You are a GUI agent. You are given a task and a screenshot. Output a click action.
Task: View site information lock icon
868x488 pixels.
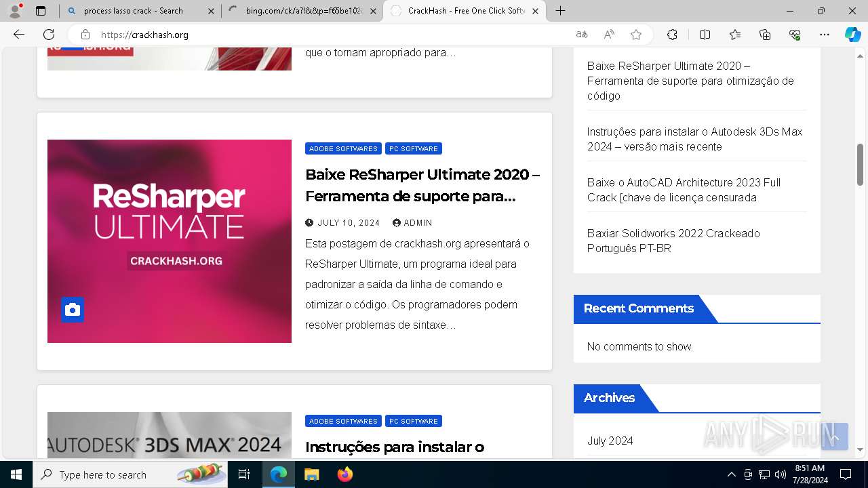click(x=85, y=35)
